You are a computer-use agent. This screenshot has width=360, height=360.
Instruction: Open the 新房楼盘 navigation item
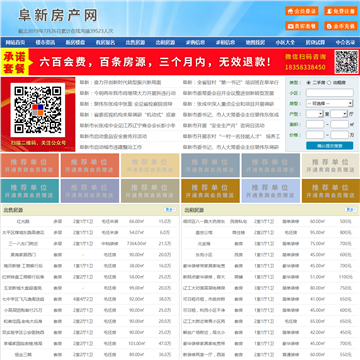75,42
